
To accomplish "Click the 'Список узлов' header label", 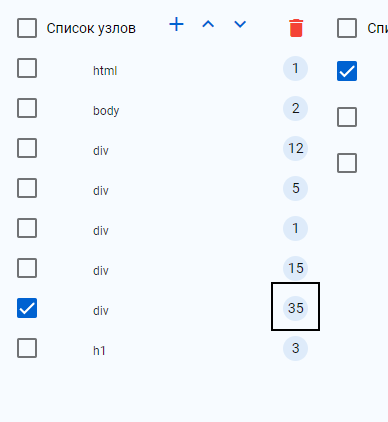I will click(91, 29).
